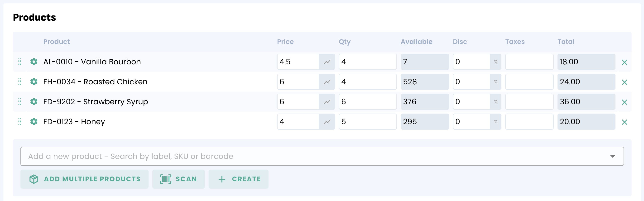Click the Create product button

point(239,179)
